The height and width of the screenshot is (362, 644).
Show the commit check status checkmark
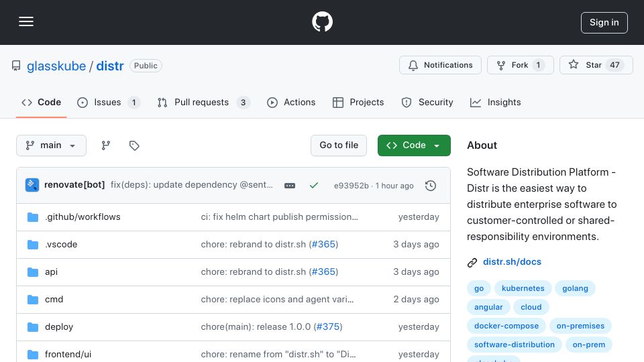pos(314,186)
